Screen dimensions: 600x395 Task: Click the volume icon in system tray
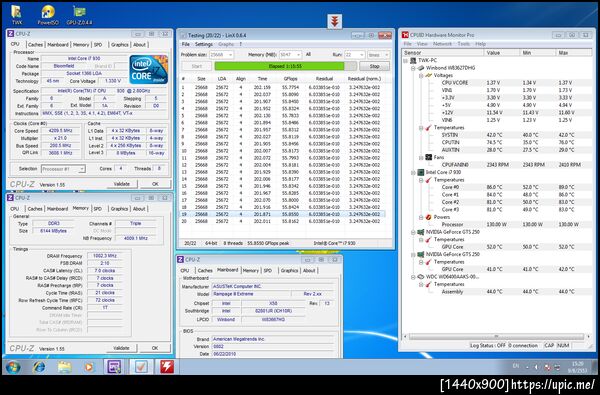536,367
